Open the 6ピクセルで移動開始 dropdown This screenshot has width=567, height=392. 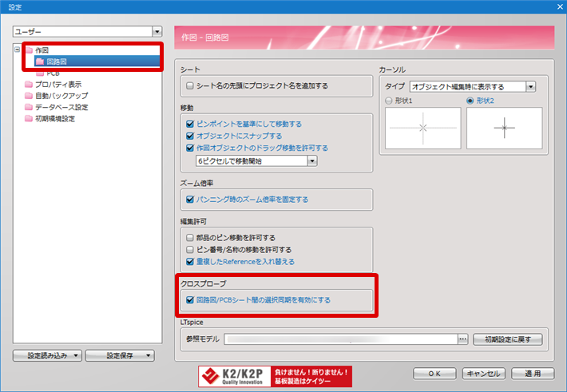tap(312, 160)
